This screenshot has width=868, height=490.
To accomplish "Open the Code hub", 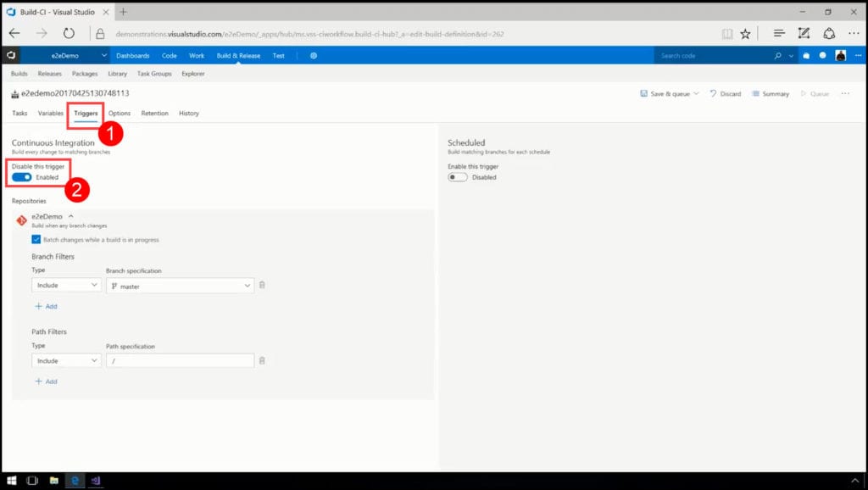I will tap(169, 55).
